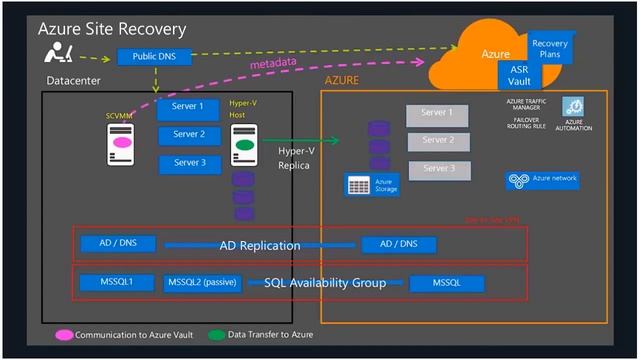Click the Azure Traffic Manager text
640x360 pixels.
526,104
